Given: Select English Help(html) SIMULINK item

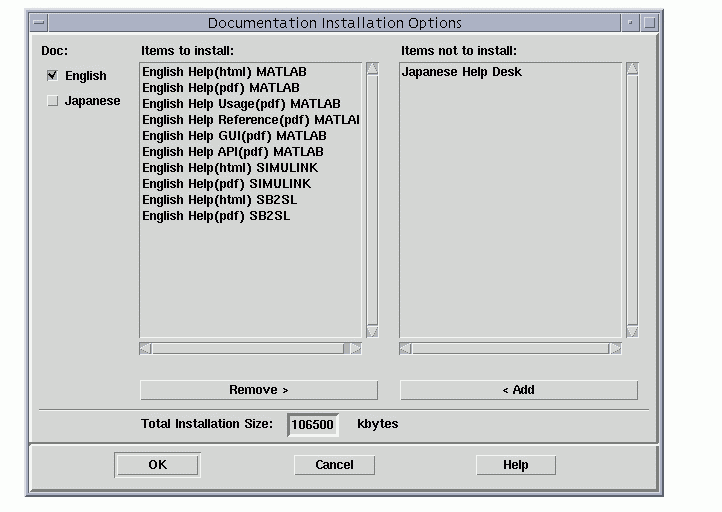Looking at the screenshot, I should [x=250, y=168].
